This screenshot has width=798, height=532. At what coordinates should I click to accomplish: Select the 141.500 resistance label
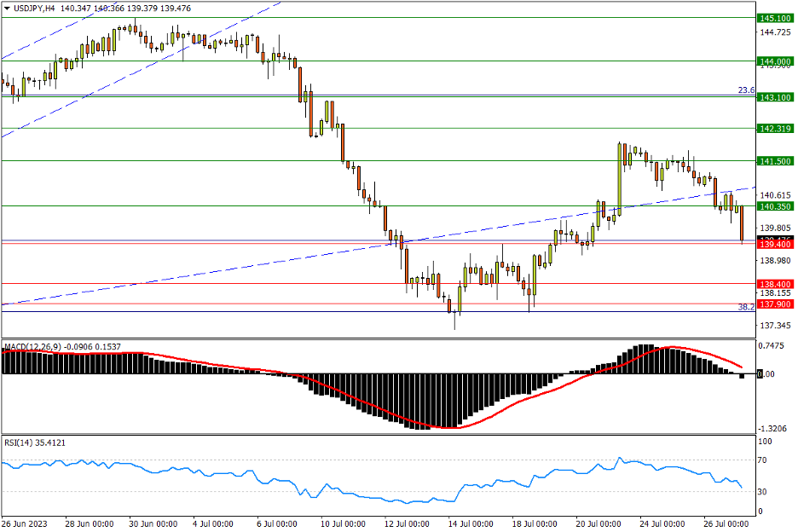click(776, 161)
